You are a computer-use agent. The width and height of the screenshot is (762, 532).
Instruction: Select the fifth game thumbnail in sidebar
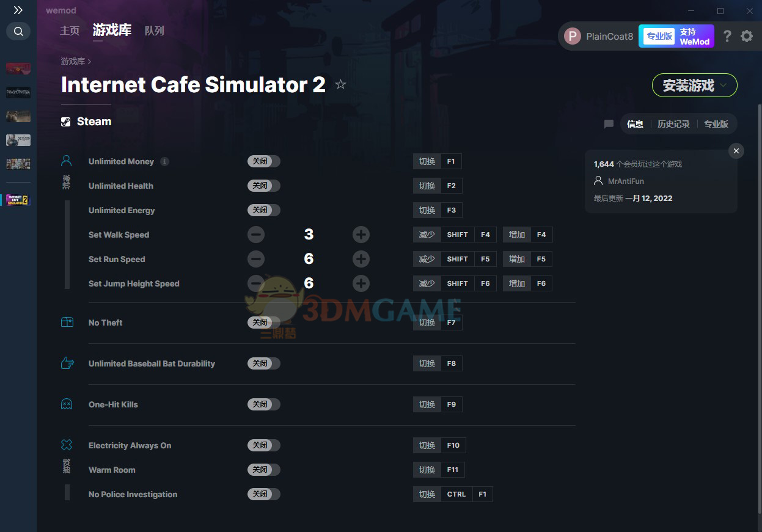pyautogui.click(x=18, y=164)
